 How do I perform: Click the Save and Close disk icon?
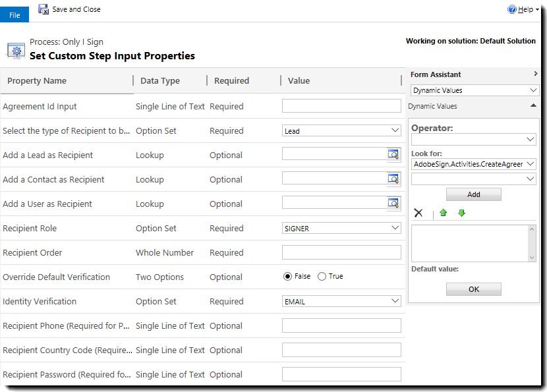[x=43, y=9]
